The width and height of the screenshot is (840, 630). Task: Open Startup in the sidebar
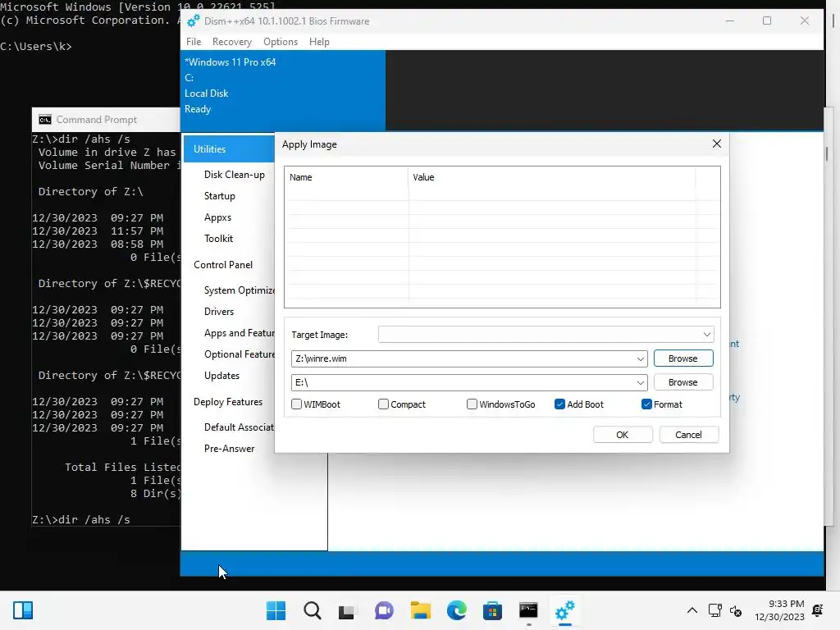point(220,196)
